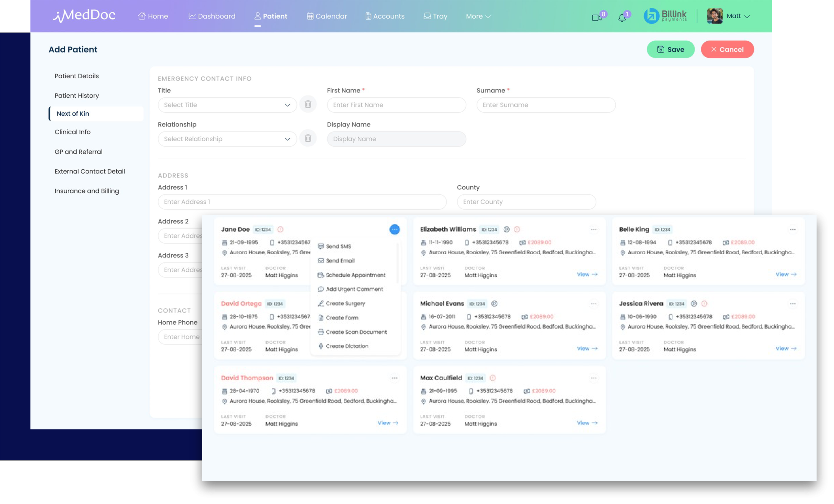Click the Billink payments logo
The image size is (834, 504).
(665, 16)
